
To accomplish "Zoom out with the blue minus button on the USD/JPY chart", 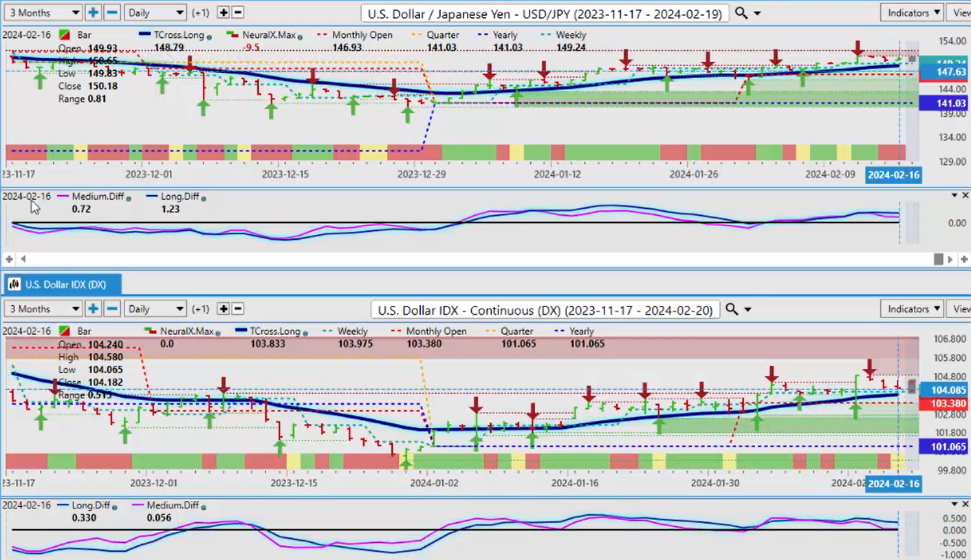I will (x=112, y=12).
